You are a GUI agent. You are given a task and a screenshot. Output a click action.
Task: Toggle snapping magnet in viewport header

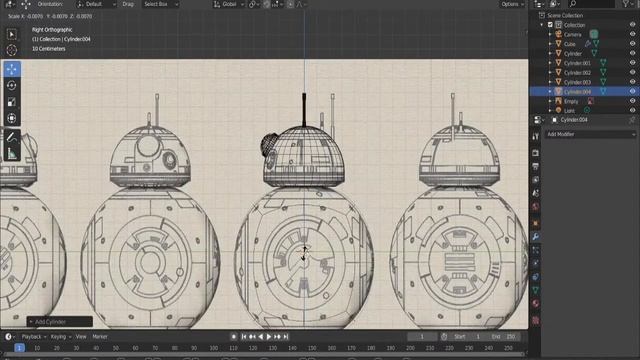coord(267,4)
